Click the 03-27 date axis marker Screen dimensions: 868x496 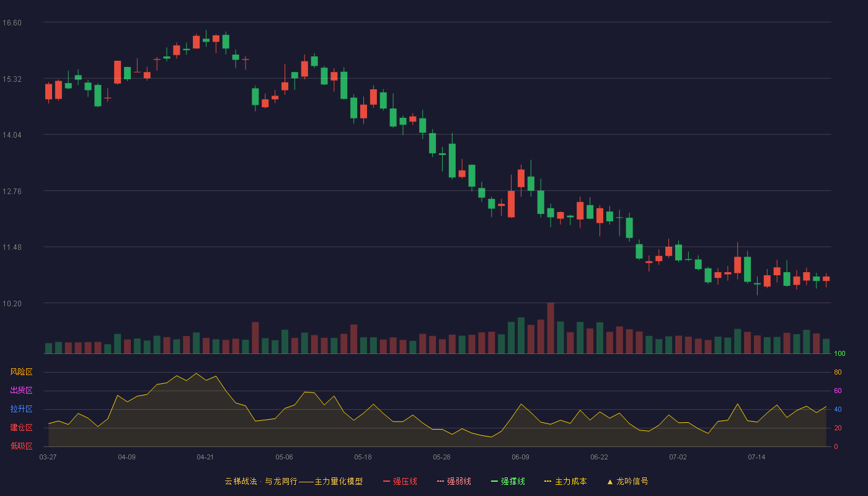pos(48,457)
